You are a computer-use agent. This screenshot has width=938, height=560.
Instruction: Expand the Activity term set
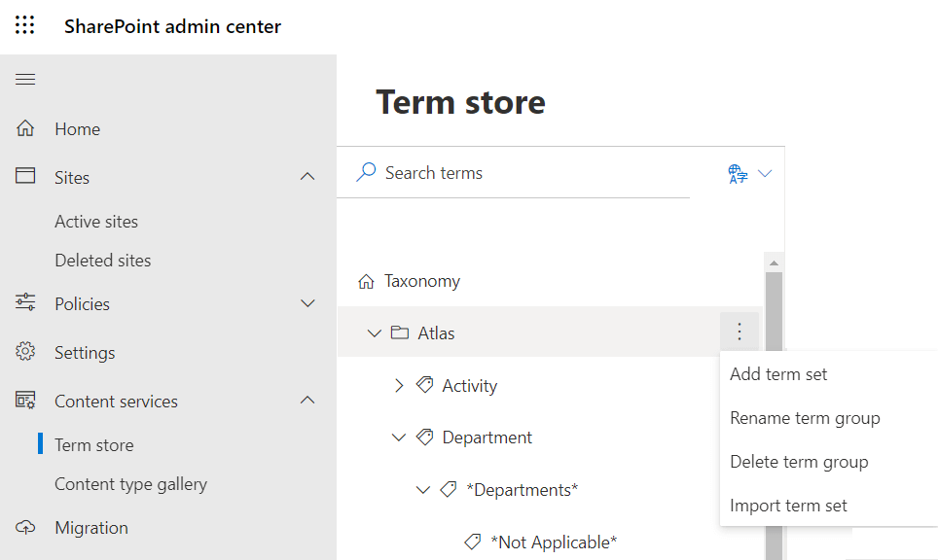(398, 385)
